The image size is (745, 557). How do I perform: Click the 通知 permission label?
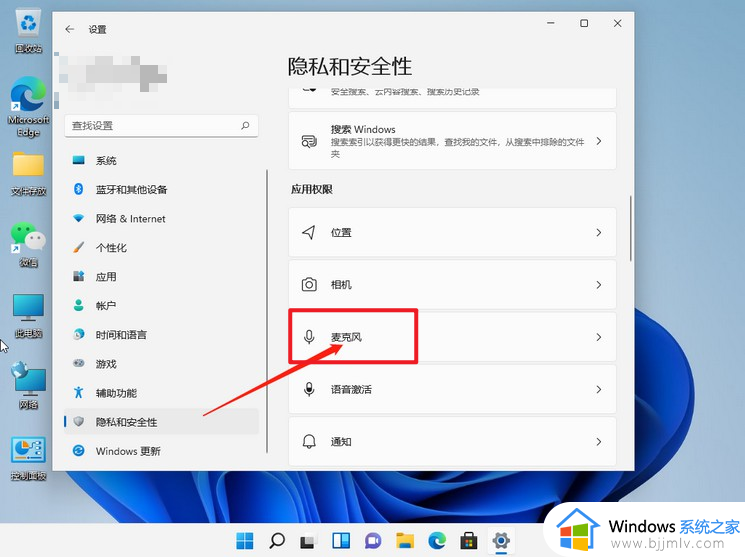(x=341, y=442)
